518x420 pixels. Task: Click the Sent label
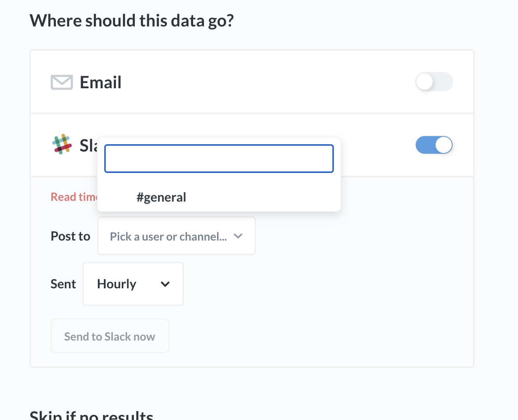point(63,284)
